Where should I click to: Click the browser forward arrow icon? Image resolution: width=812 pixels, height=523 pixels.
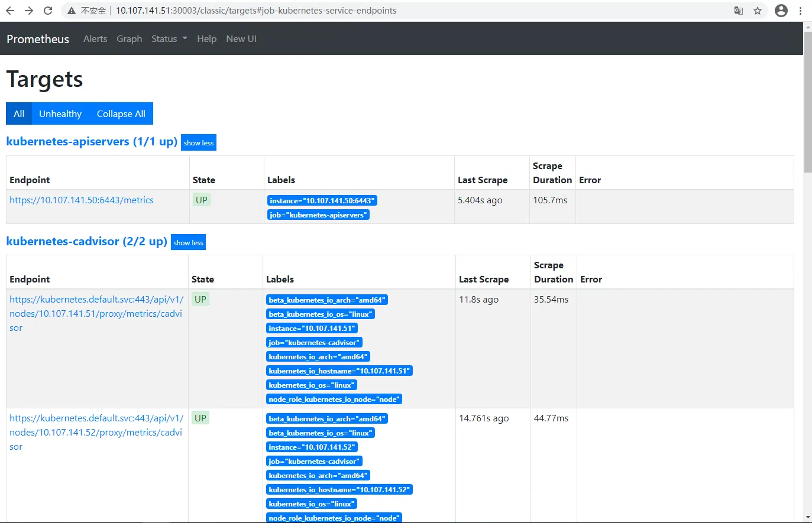[x=29, y=11]
